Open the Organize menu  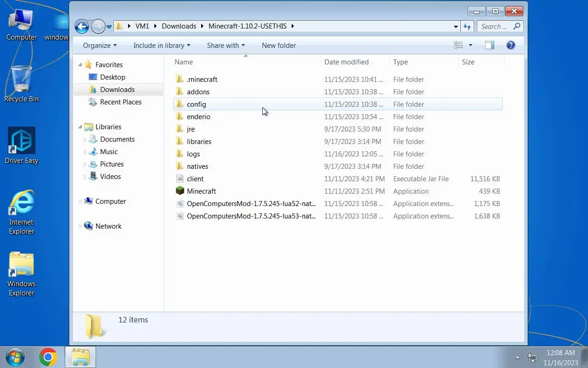point(100,45)
